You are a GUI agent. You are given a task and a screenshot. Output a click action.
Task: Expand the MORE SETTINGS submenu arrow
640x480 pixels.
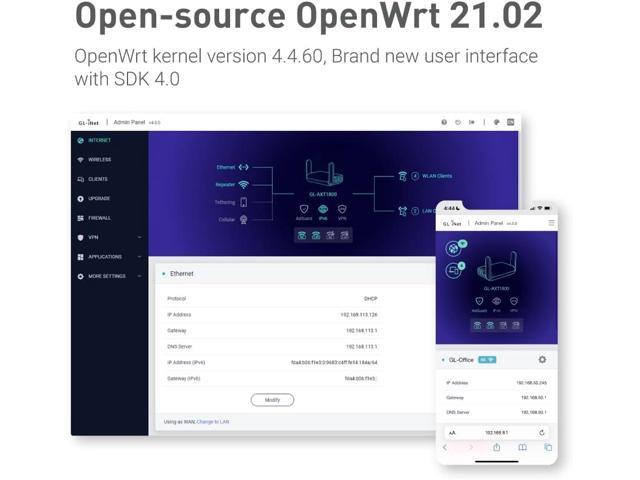coord(140,276)
